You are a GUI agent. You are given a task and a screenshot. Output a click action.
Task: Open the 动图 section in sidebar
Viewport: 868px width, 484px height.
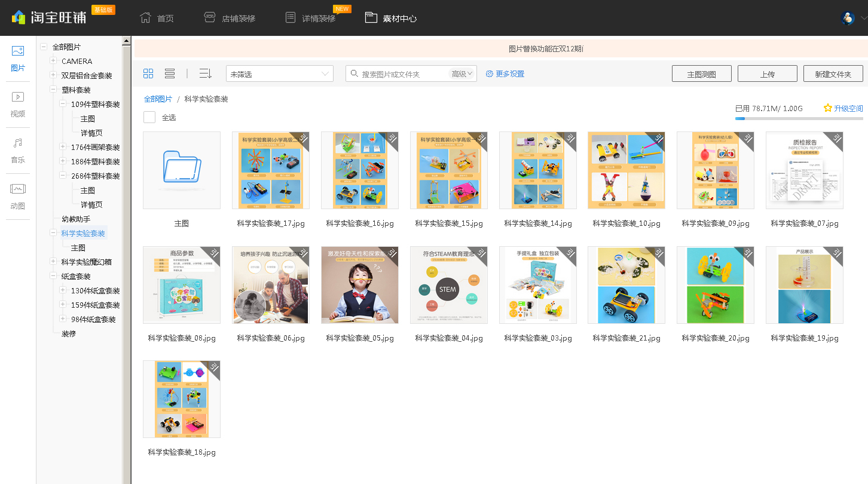click(x=18, y=197)
